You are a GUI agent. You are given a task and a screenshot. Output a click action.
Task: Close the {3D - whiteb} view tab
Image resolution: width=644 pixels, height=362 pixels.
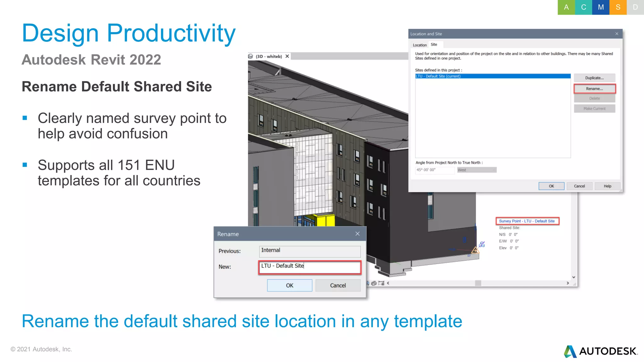pos(287,56)
